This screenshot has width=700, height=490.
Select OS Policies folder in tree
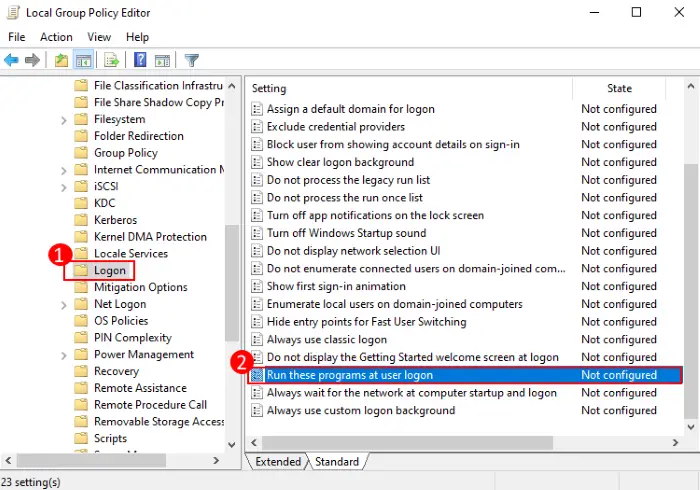point(121,320)
